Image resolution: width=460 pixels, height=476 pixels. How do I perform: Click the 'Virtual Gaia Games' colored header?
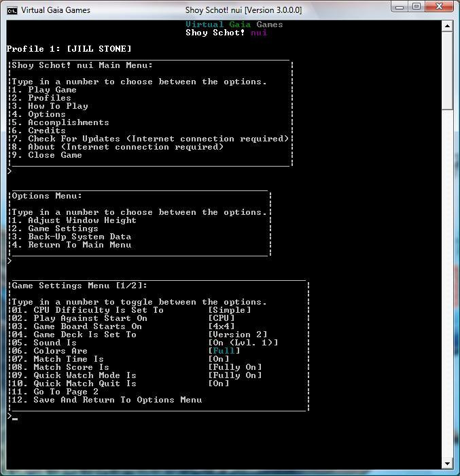point(234,24)
